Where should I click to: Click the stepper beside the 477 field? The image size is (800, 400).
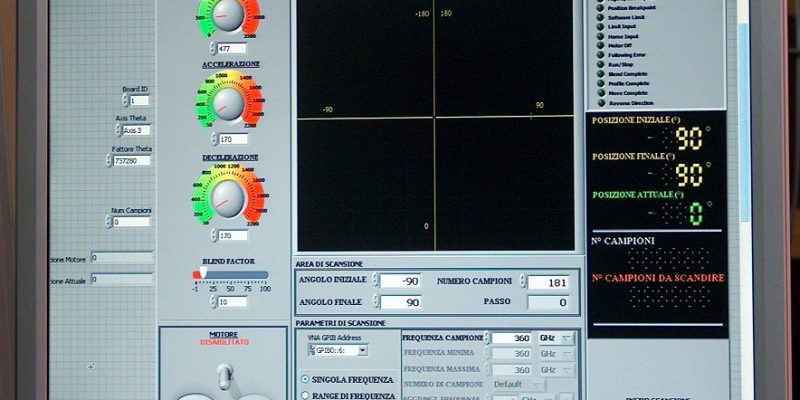click(213, 48)
